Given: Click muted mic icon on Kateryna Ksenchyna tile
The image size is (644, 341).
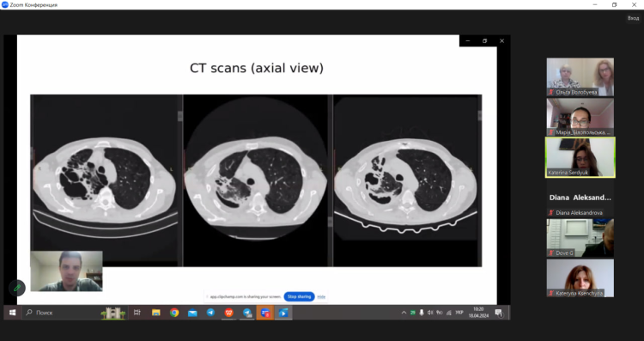Looking at the screenshot, I should [x=551, y=294].
